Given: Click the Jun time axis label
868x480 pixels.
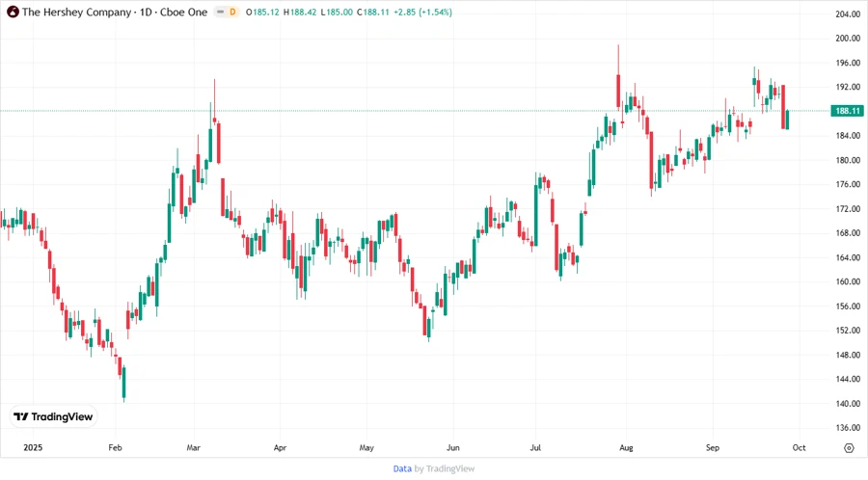Looking at the screenshot, I should 453,447.
